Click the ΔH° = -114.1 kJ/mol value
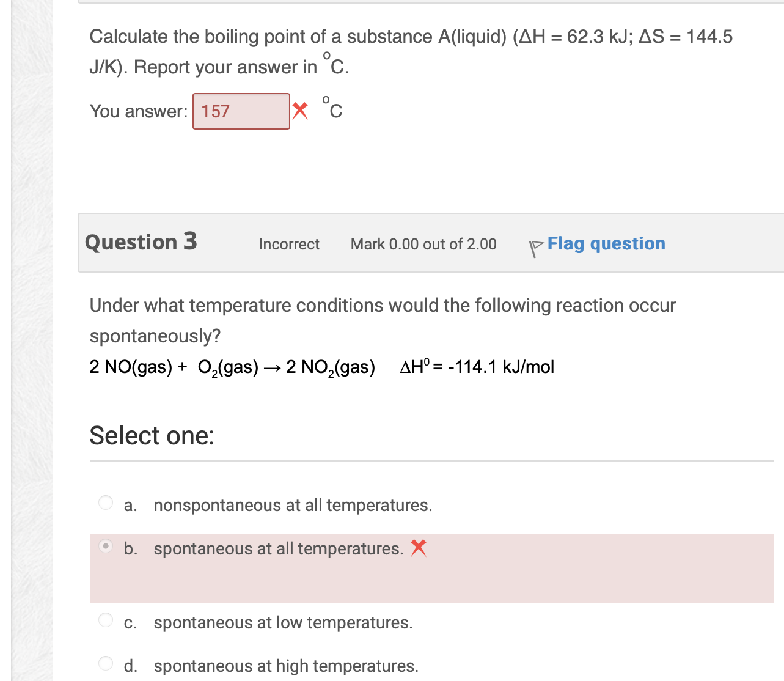This screenshot has width=784, height=681. point(477,367)
